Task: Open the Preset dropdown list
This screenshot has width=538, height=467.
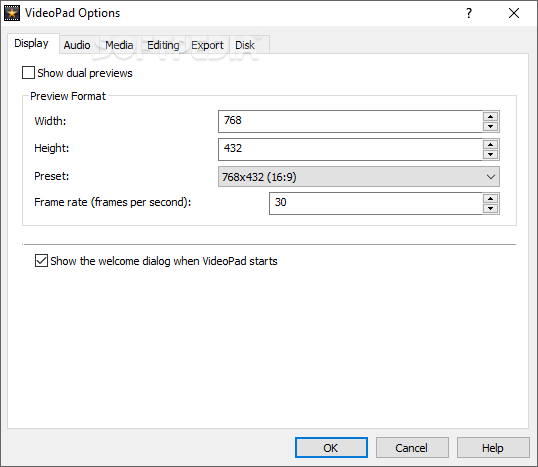Action: click(x=359, y=177)
